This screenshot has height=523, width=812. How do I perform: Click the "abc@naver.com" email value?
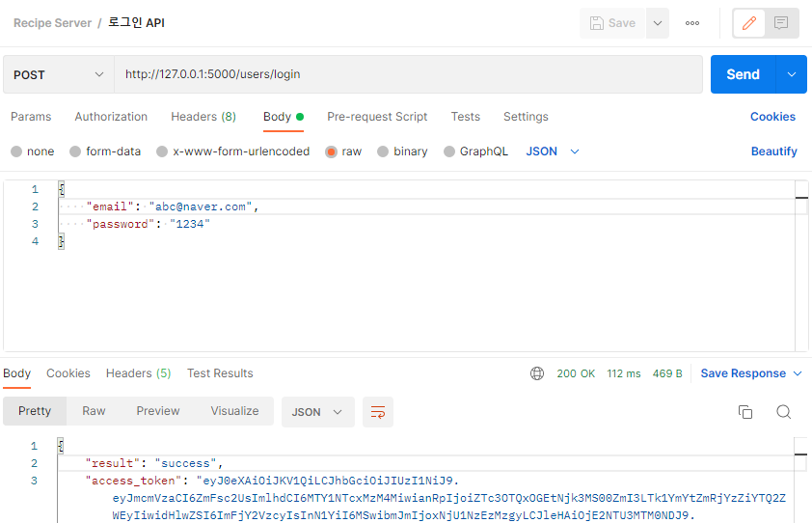click(x=201, y=206)
